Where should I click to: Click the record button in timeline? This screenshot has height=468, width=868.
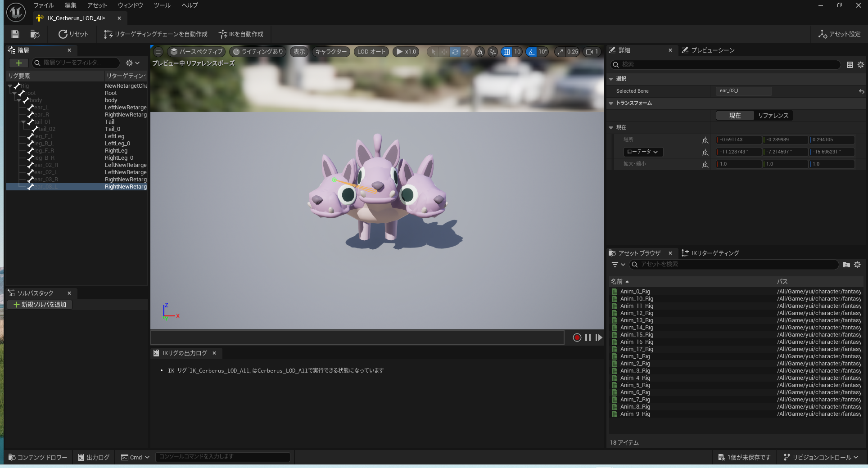pos(577,337)
